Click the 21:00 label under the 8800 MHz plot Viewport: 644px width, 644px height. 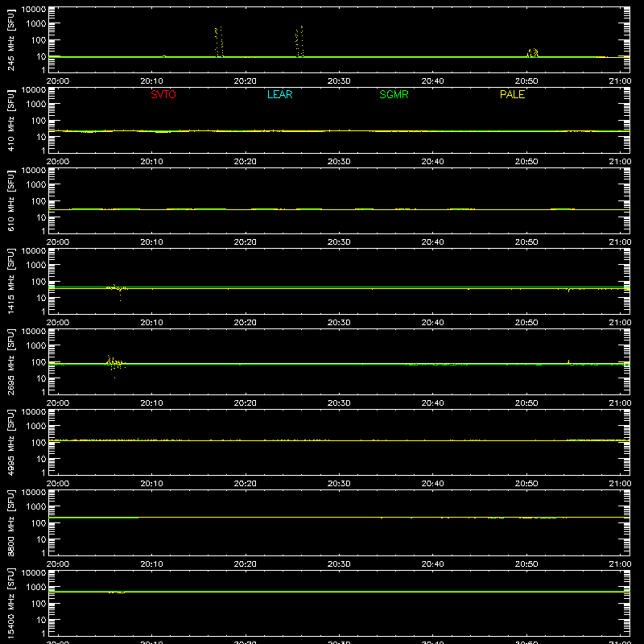620,564
